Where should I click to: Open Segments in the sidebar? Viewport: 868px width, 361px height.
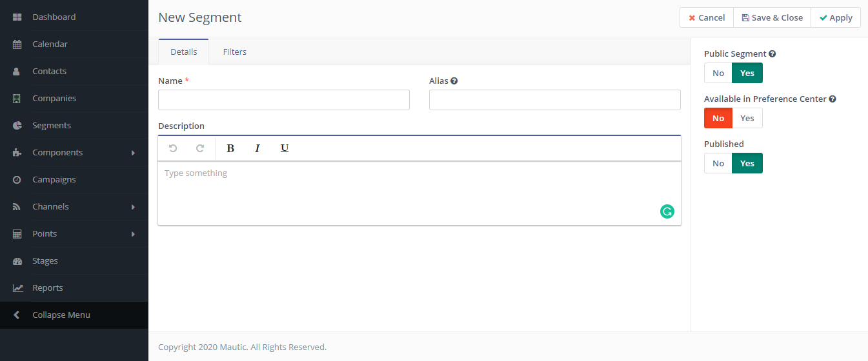point(52,126)
